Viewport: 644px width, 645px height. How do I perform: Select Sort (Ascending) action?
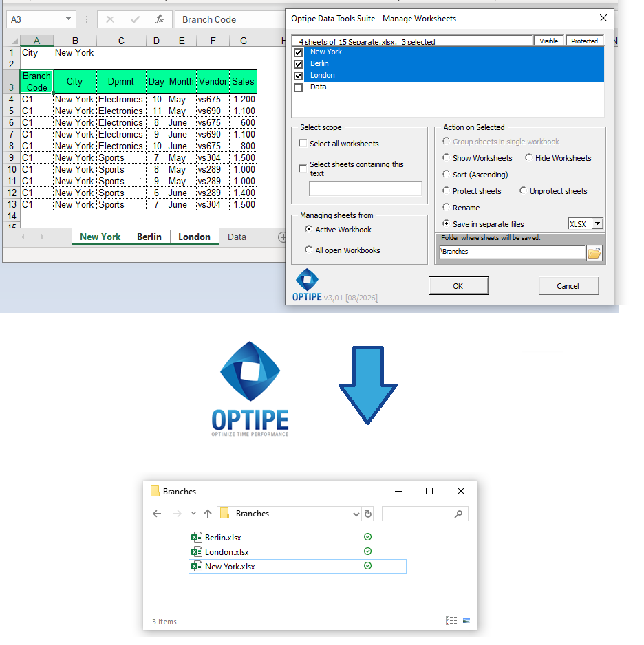click(446, 174)
